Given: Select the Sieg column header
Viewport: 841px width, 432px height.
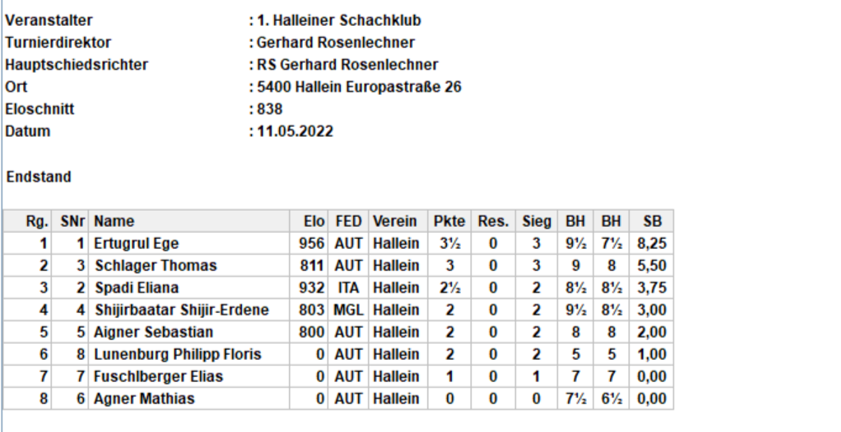Looking at the screenshot, I should click(536, 221).
